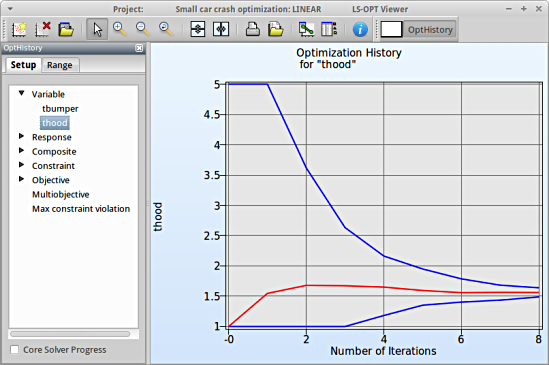
Task: Select the arrow pointer tool
Action: coord(97,29)
